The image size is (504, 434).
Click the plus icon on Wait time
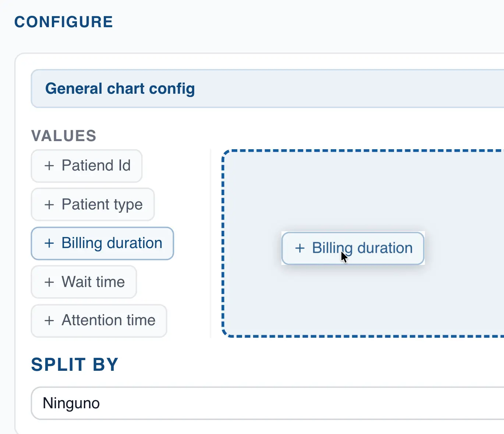[49, 282]
